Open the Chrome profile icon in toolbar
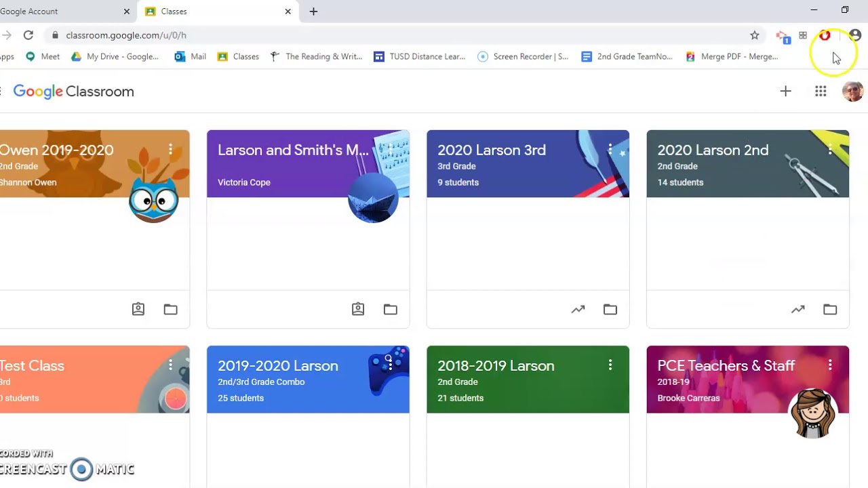Viewport: 868px width, 488px height. click(x=854, y=35)
